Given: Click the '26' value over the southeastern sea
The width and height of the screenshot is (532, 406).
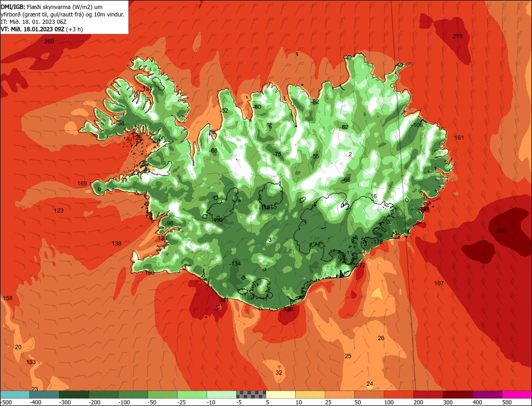Looking at the screenshot, I should [381, 338].
